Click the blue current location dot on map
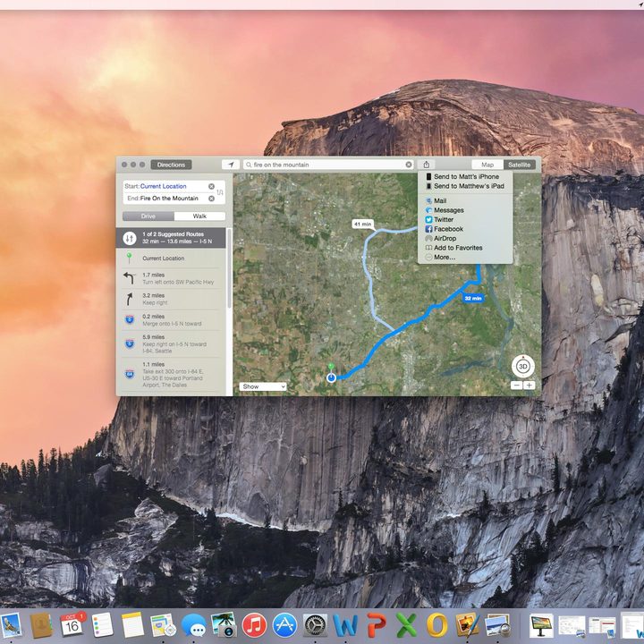This screenshot has width=644, height=644. tap(331, 377)
